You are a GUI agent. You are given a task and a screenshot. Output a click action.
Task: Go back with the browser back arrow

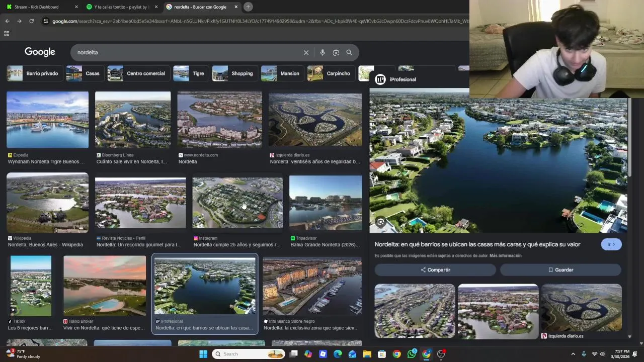tap(7, 21)
